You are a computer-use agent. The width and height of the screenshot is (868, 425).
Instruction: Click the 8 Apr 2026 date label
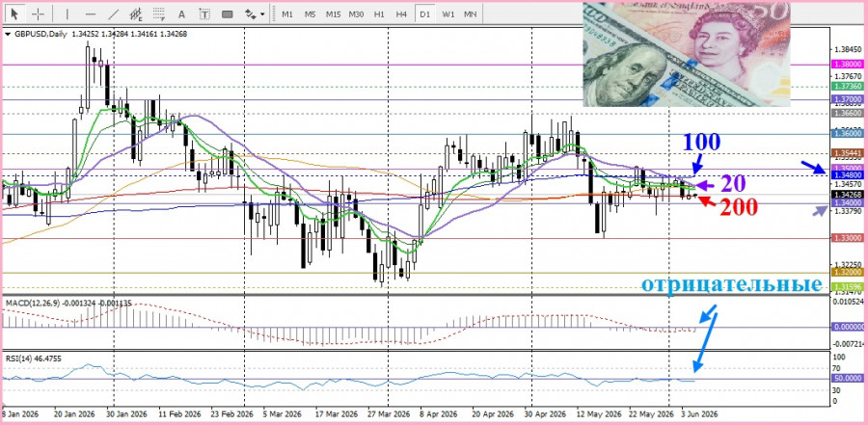point(439,414)
